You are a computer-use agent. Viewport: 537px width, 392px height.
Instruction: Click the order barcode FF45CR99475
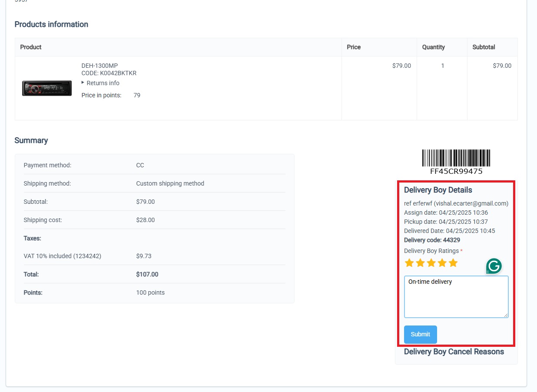click(456, 158)
